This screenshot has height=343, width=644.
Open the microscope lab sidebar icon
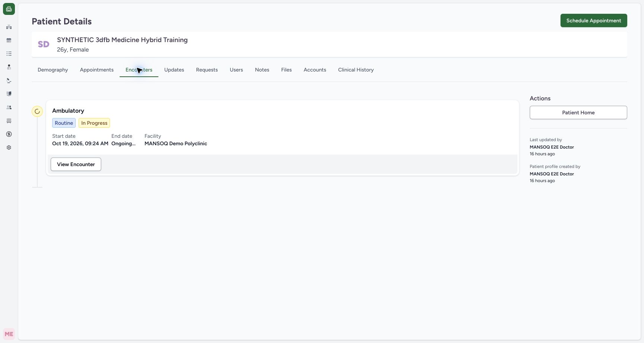pos(9,80)
